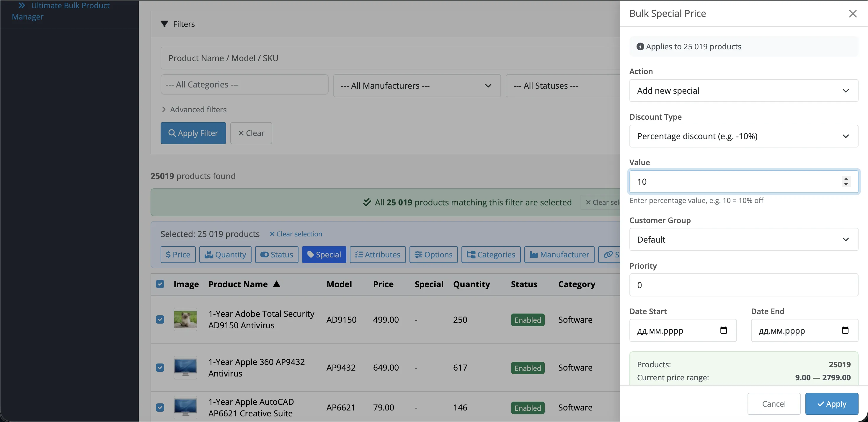Click the Apply Filter button
Viewport: 868px width, 422px height.
[193, 133]
